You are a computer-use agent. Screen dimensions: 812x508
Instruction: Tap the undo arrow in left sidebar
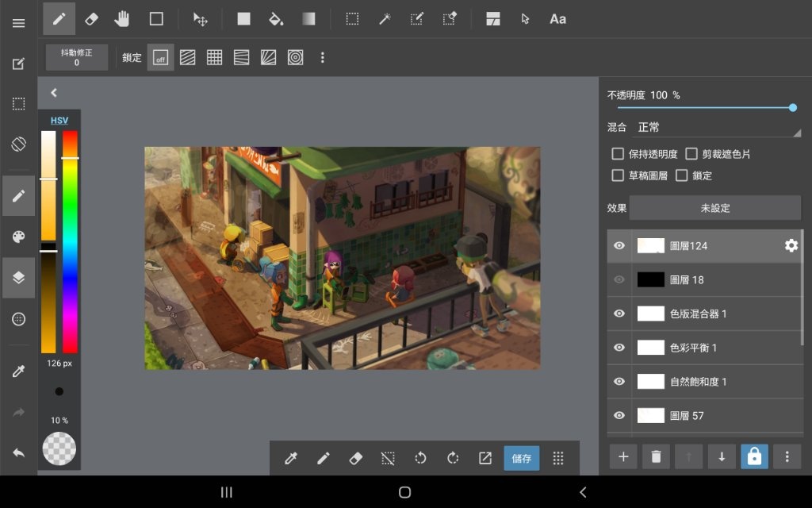point(19,452)
